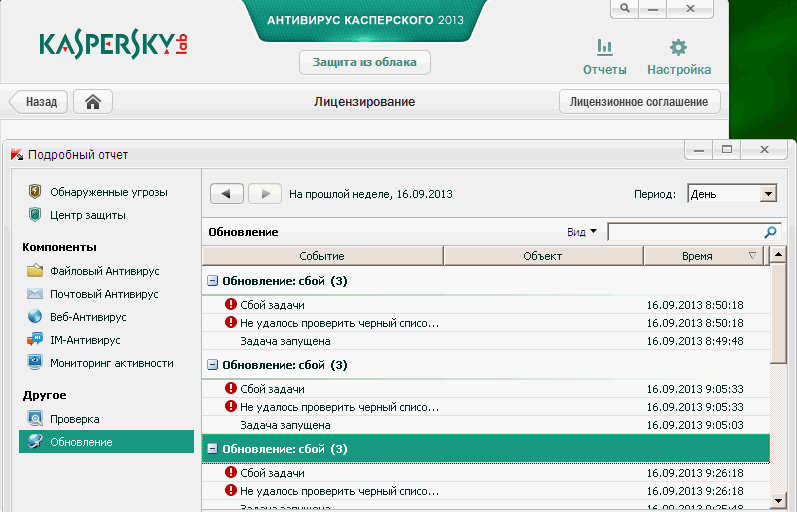The image size is (797, 512).
Task: Select Обнаруженные угрозы in sidebar
Action: pyautogui.click(x=108, y=192)
